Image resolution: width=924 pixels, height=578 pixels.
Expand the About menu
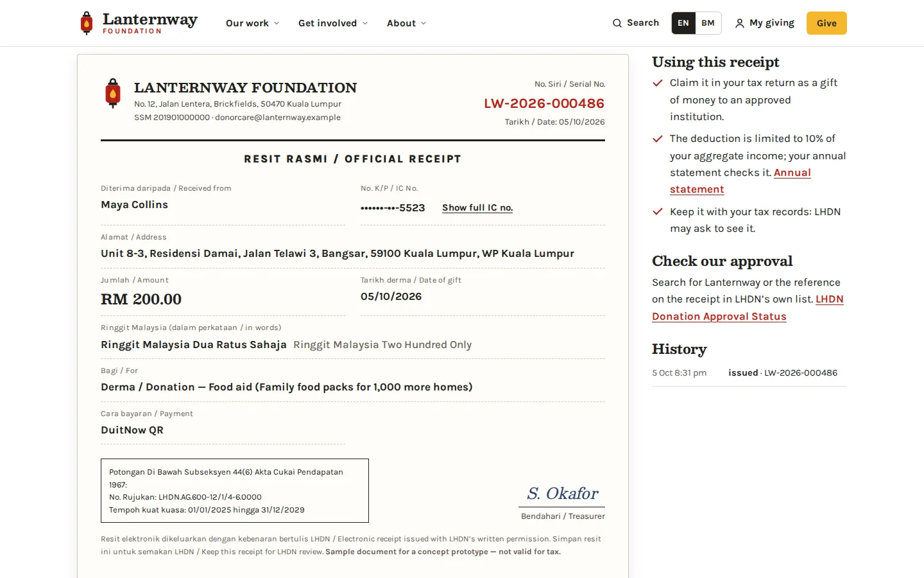[406, 23]
